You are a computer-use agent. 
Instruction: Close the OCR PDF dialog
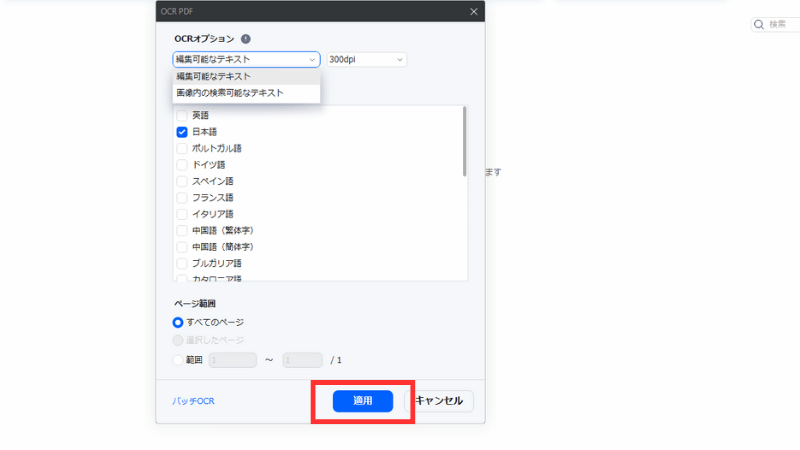(473, 11)
